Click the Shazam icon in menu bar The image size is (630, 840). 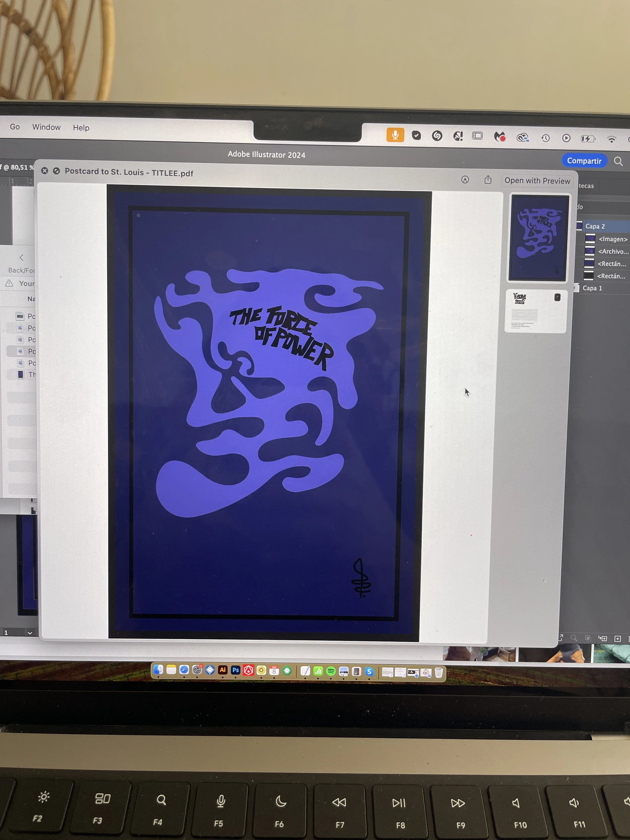click(437, 136)
